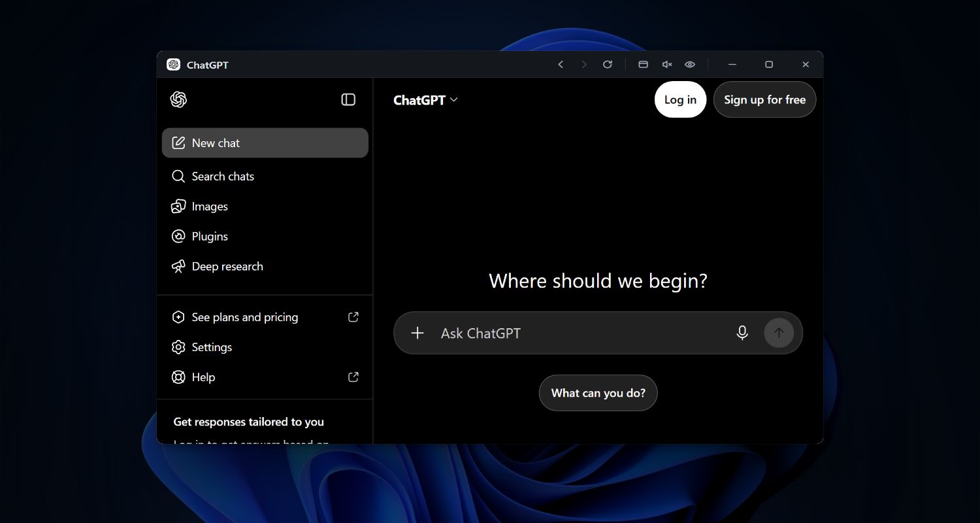Toggle the eye visibility icon in title bar
Screen dimensions: 980x523
point(690,64)
